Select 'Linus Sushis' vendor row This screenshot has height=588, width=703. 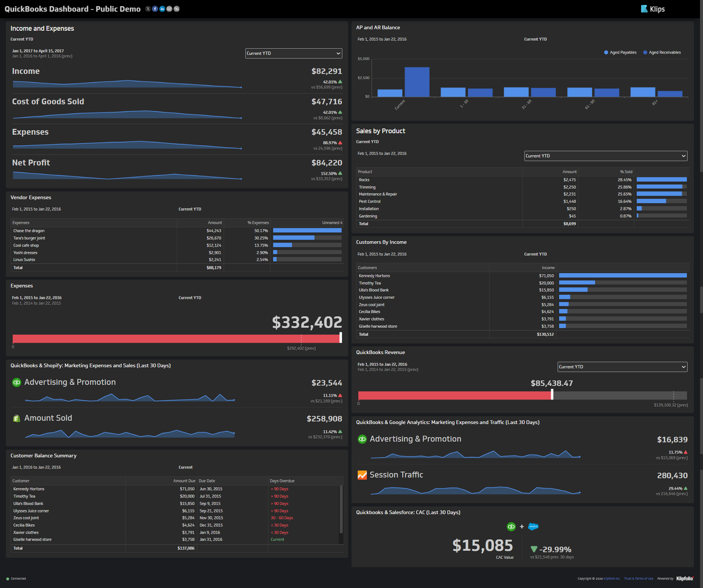(x=177, y=260)
